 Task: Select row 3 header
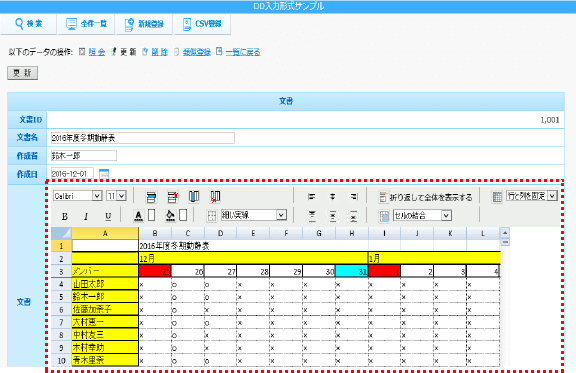pos(61,271)
